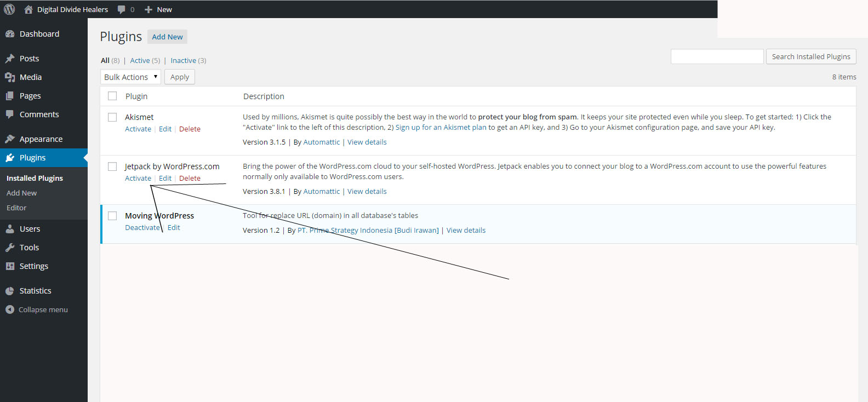
Task: Click Search Installed Plugins button
Action: coord(811,56)
